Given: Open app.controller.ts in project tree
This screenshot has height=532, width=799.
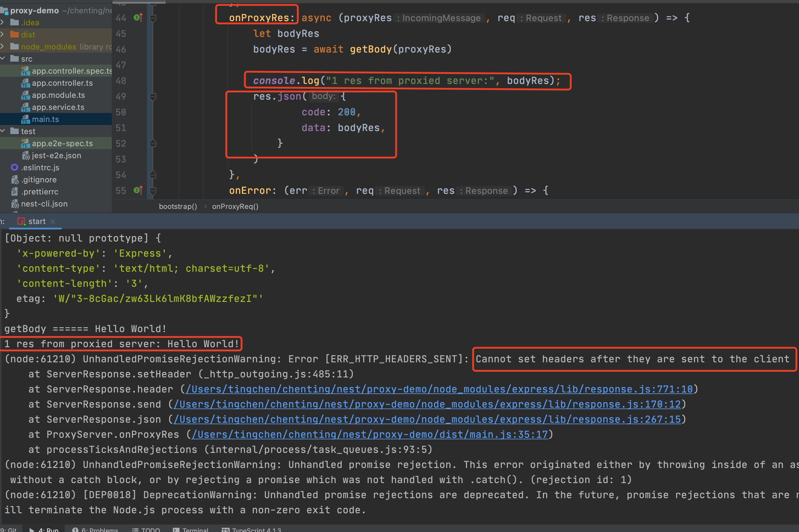Looking at the screenshot, I should pyautogui.click(x=63, y=83).
